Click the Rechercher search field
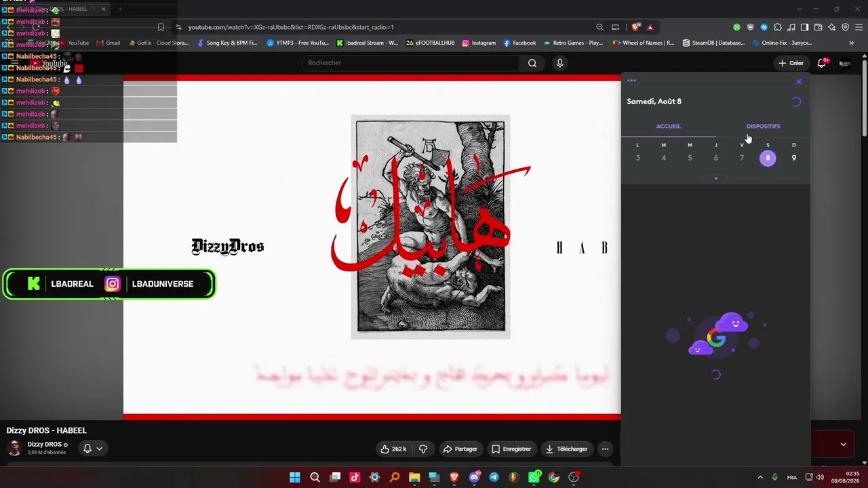This screenshot has height=488, width=868. (x=410, y=63)
